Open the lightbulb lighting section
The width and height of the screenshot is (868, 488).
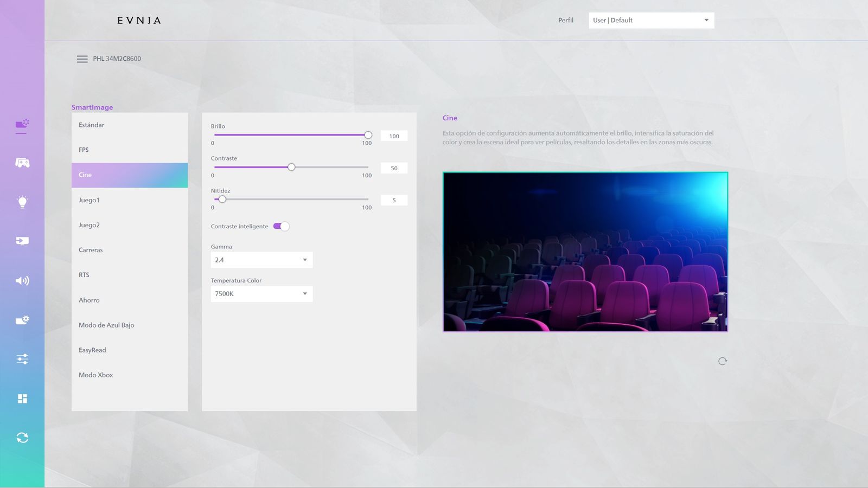click(22, 202)
